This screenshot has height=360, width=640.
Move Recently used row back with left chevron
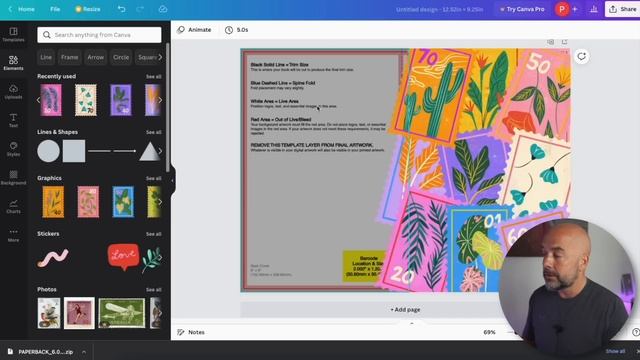(x=38, y=100)
